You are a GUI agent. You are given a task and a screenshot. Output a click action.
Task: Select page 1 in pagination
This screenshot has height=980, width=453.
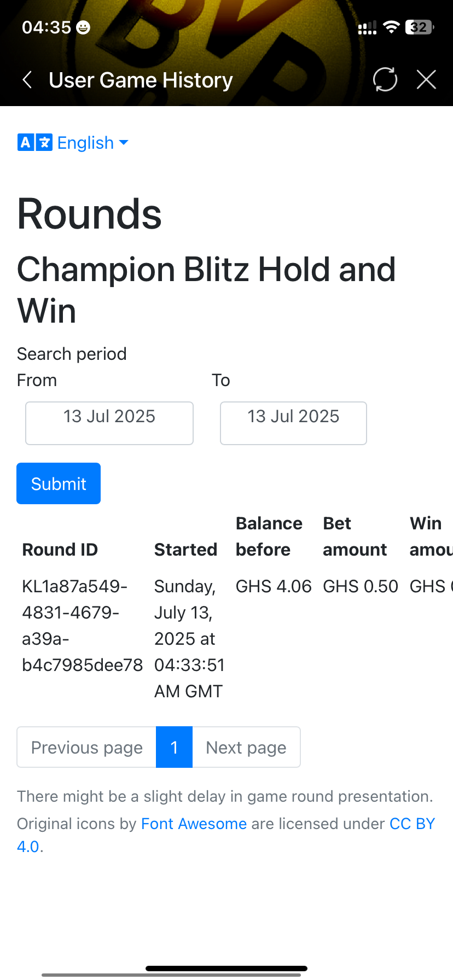click(x=174, y=747)
